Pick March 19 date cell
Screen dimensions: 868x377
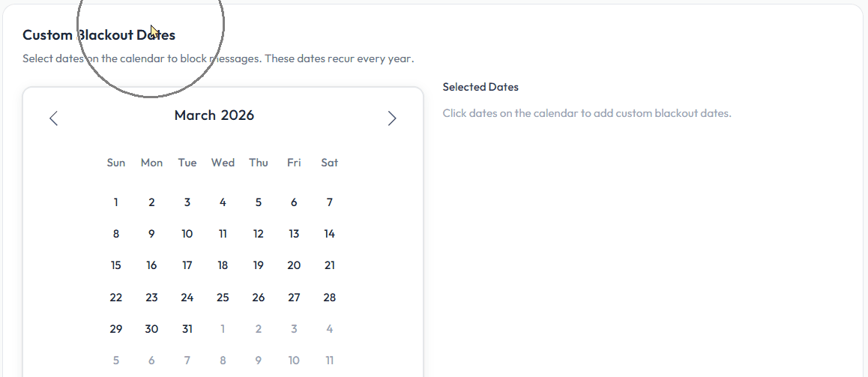coord(259,265)
